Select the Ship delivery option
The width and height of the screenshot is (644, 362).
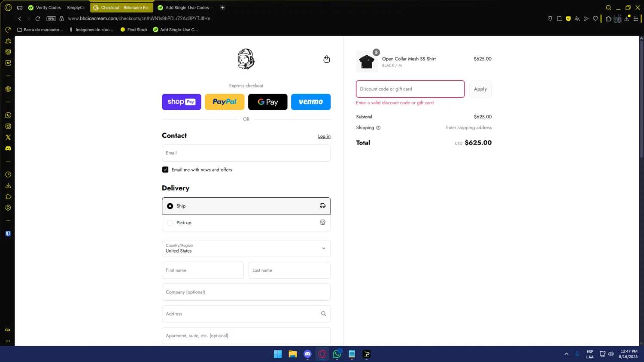pyautogui.click(x=246, y=206)
